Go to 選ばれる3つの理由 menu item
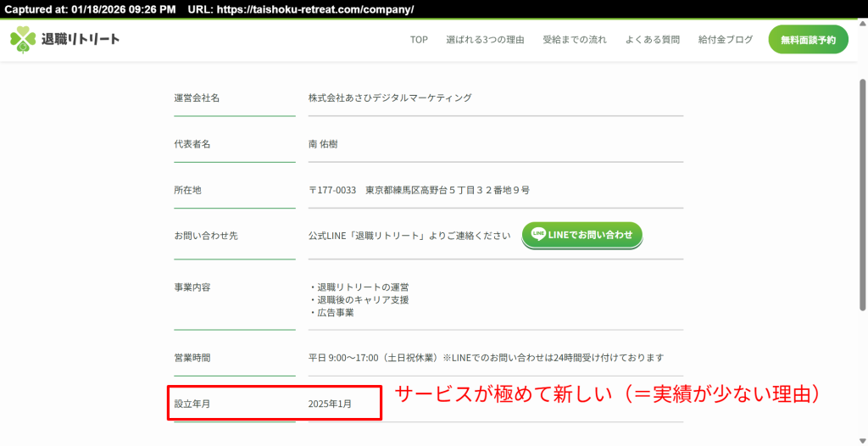868x446 pixels. (485, 40)
